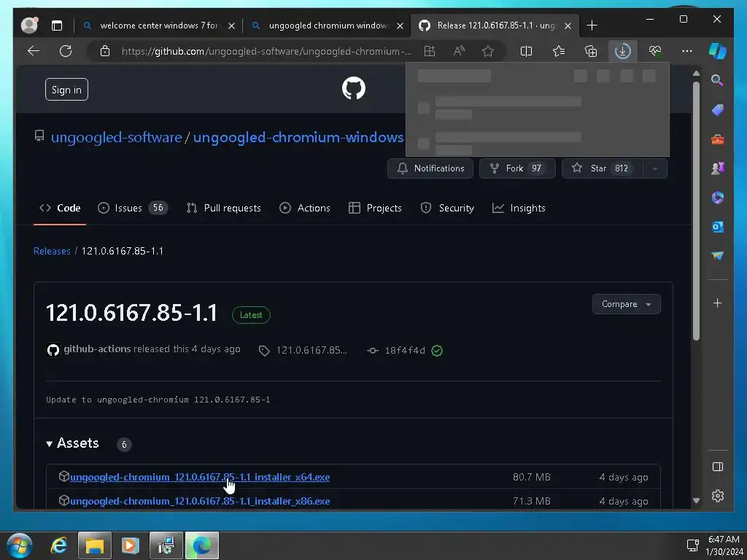The width and height of the screenshot is (747, 560).
Task: Star the repository with Star button
Action: click(603, 168)
